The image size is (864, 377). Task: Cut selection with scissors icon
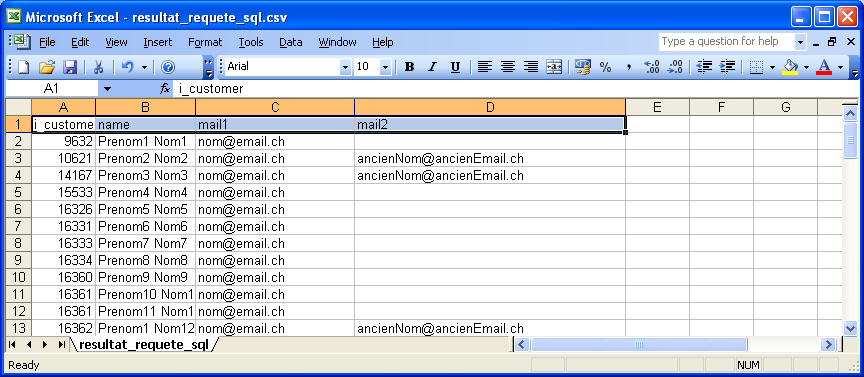99,67
